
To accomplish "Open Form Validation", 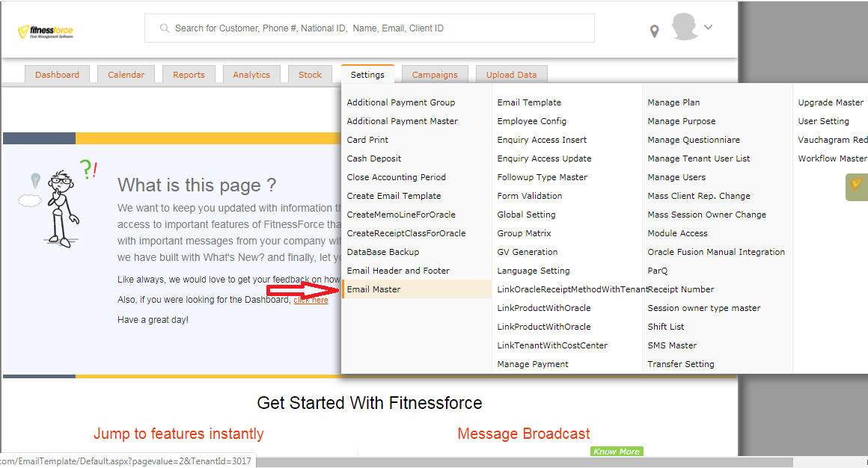I will (530, 197).
